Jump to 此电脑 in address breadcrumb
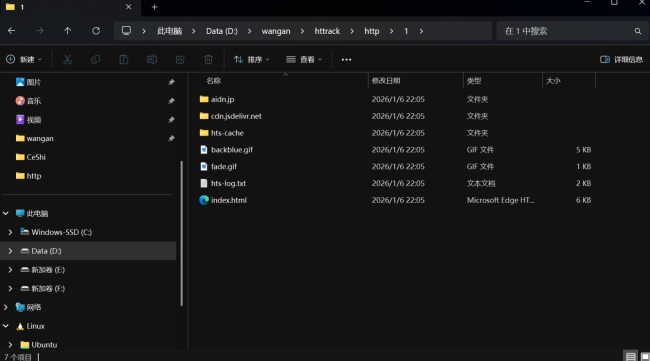Screen dimensions: 650x361 (x=169, y=31)
